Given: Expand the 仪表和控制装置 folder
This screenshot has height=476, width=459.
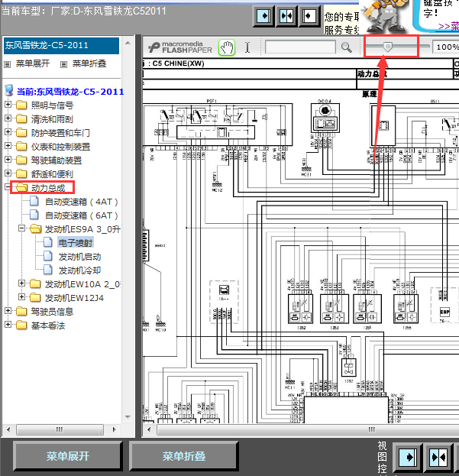Looking at the screenshot, I should (x=8, y=146).
